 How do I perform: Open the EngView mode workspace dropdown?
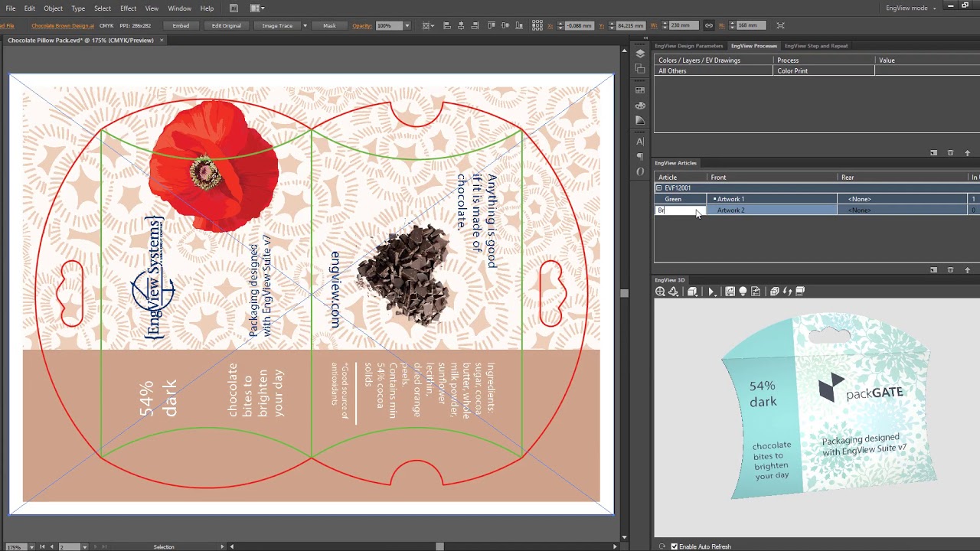pyautogui.click(x=910, y=8)
